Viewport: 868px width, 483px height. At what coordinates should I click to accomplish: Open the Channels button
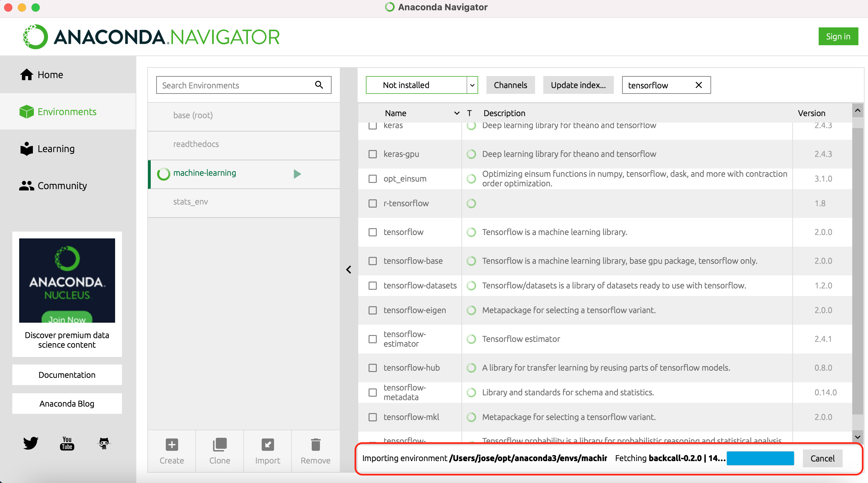pyautogui.click(x=510, y=85)
